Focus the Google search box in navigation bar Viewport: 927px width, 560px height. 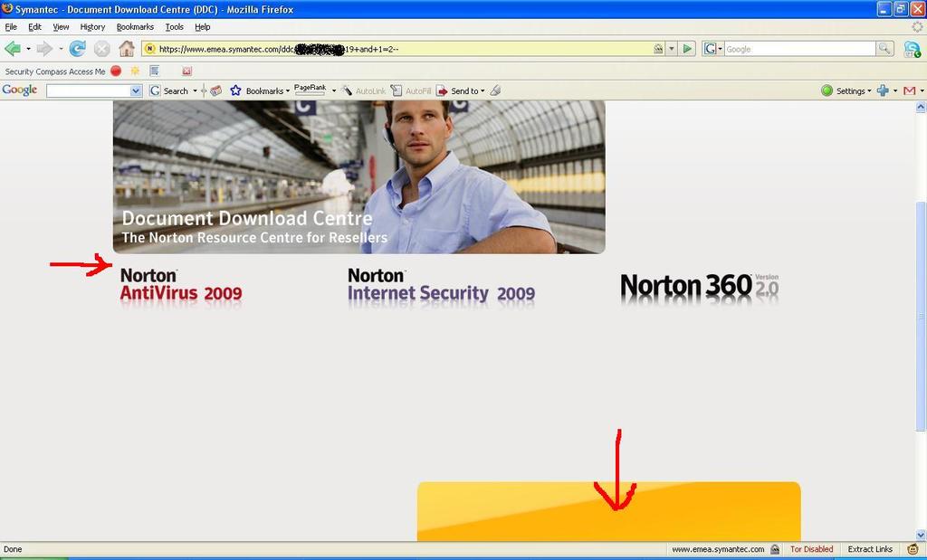pyautogui.click(x=799, y=49)
